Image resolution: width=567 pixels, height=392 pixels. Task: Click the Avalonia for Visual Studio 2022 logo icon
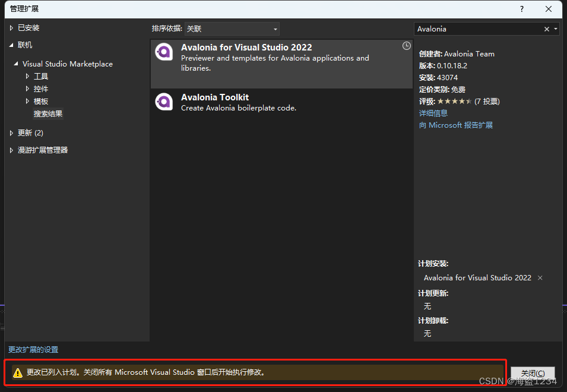(x=164, y=52)
